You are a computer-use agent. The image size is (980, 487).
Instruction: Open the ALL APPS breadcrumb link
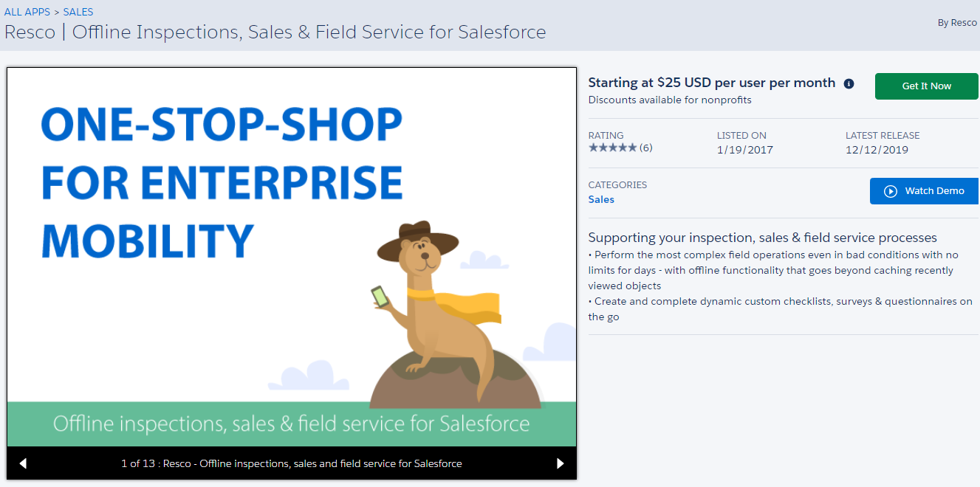pos(27,12)
